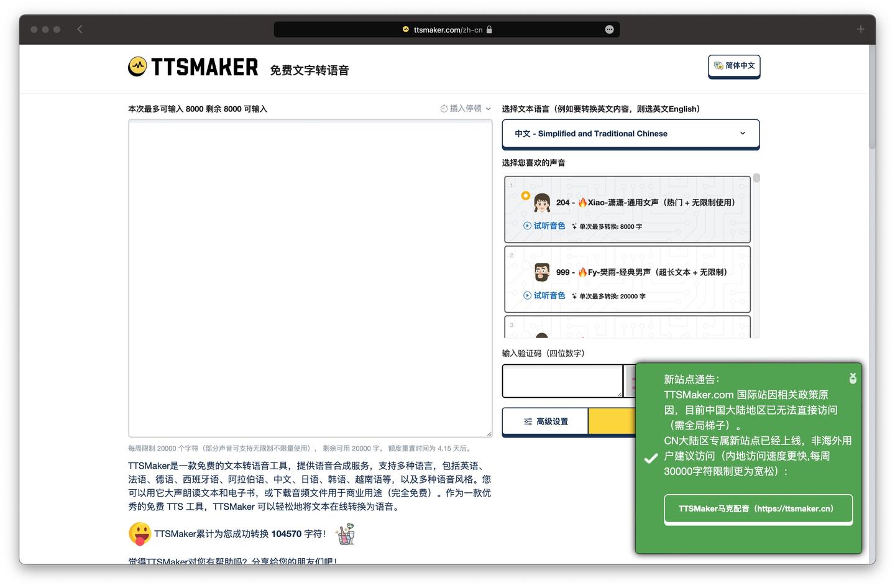Click the browser back arrow

pyautogui.click(x=80, y=29)
